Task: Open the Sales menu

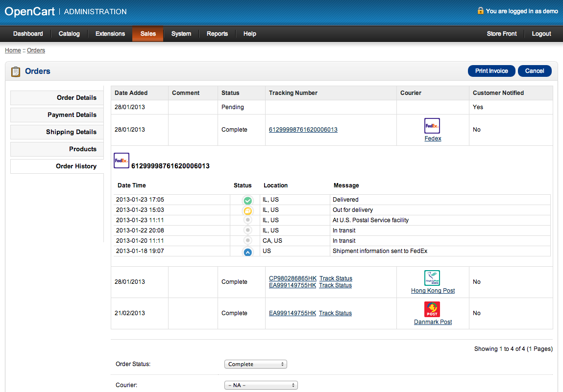Action: 148,34
